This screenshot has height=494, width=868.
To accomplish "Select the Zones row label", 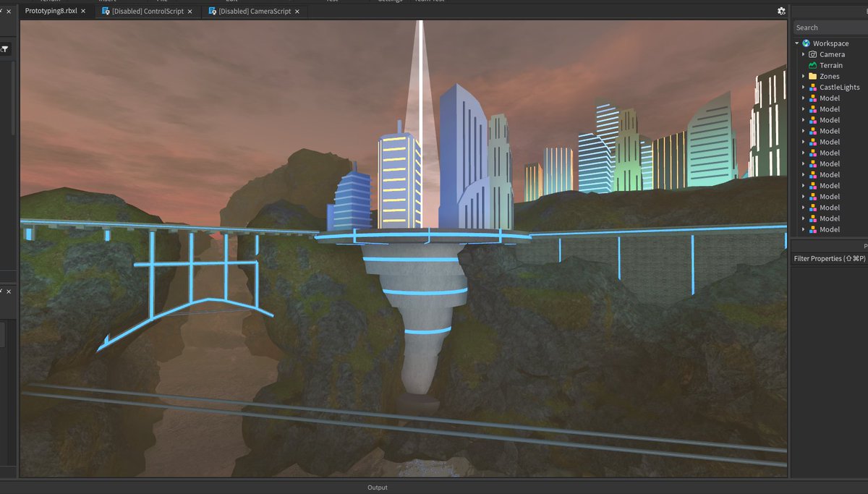I will pos(830,76).
